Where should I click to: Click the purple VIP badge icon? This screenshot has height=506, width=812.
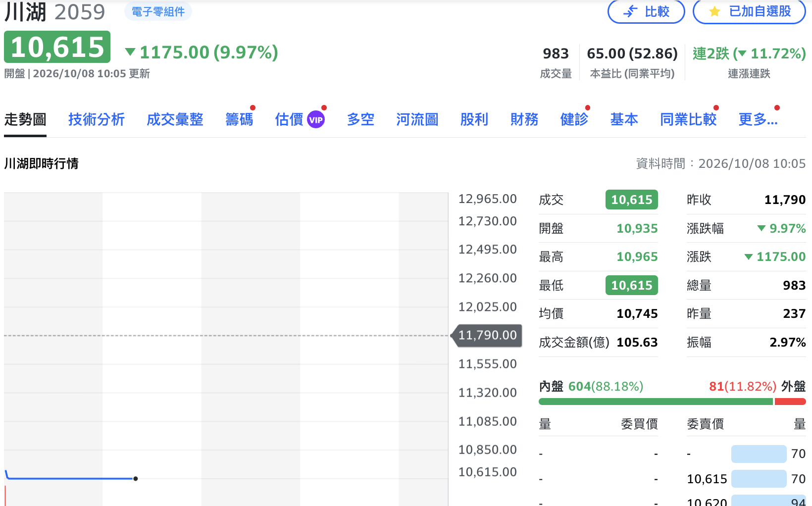click(316, 120)
